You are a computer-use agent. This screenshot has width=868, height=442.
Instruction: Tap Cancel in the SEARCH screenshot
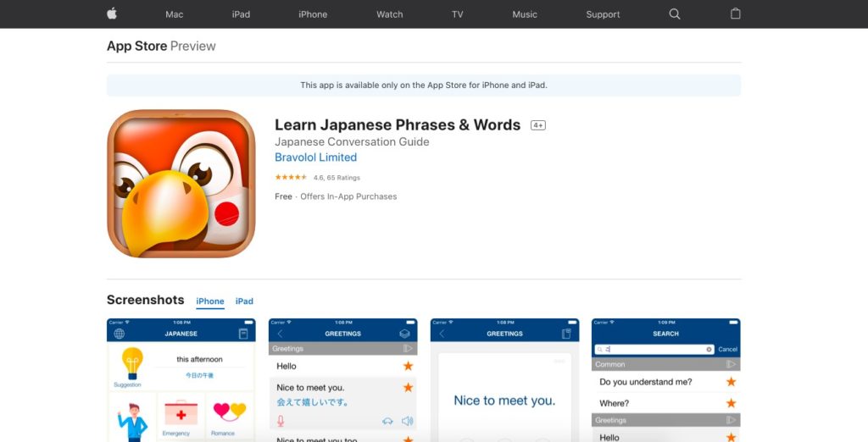727,349
